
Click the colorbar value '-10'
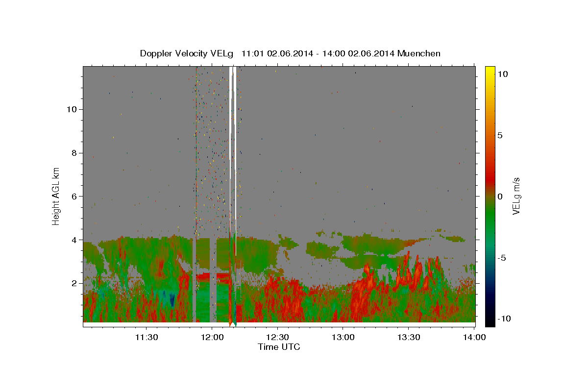[505, 318]
